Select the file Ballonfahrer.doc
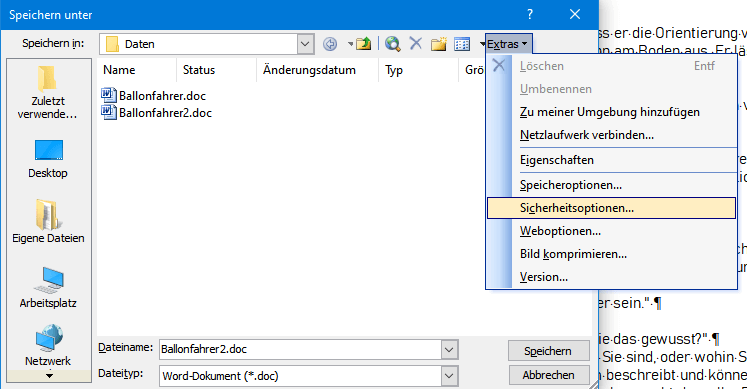 tap(153, 96)
